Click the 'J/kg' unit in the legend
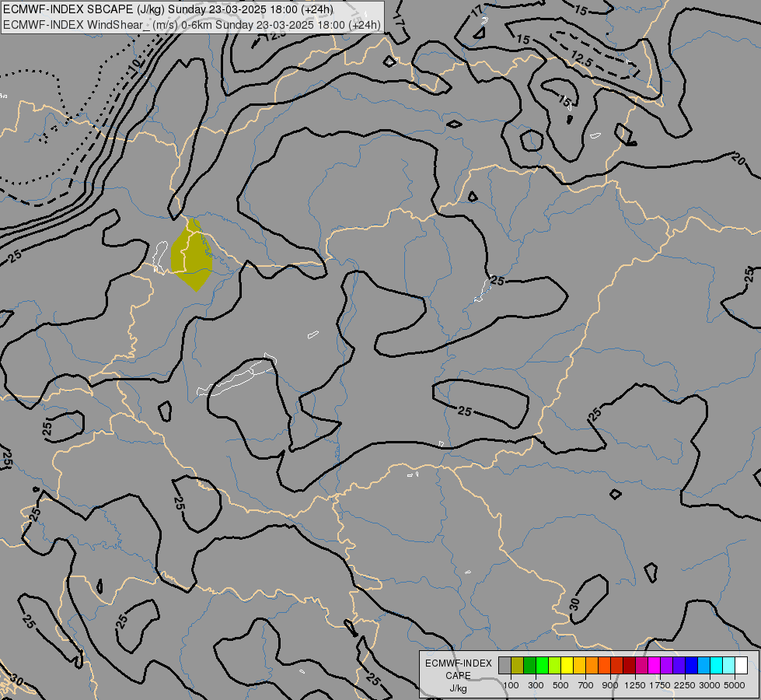Viewport: 761px width, 700px height. pyautogui.click(x=458, y=688)
